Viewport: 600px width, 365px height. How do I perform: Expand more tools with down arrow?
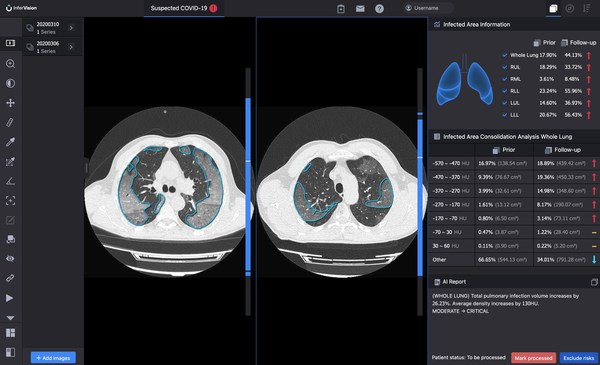[x=10, y=318]
